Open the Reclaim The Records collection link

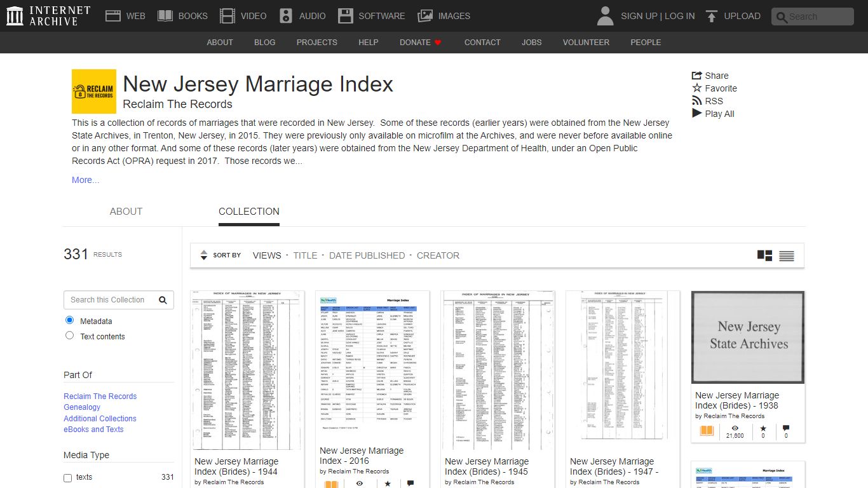(x=100, y=396)
